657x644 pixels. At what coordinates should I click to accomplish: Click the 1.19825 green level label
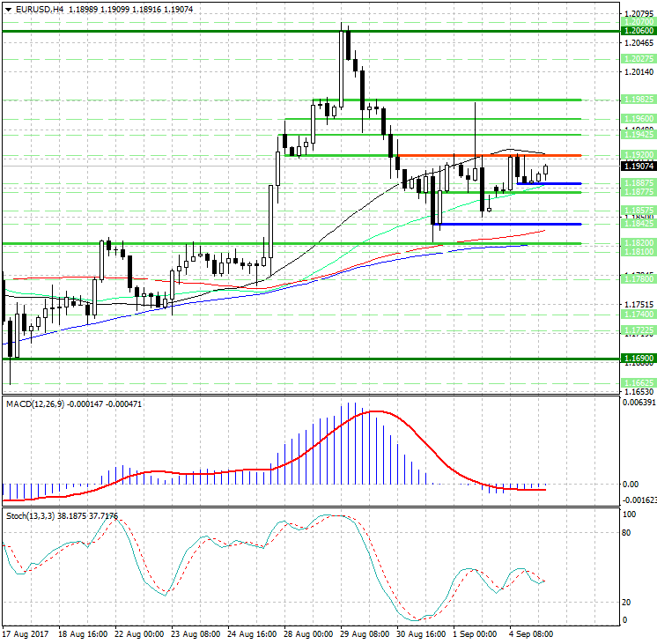[638, 100]
